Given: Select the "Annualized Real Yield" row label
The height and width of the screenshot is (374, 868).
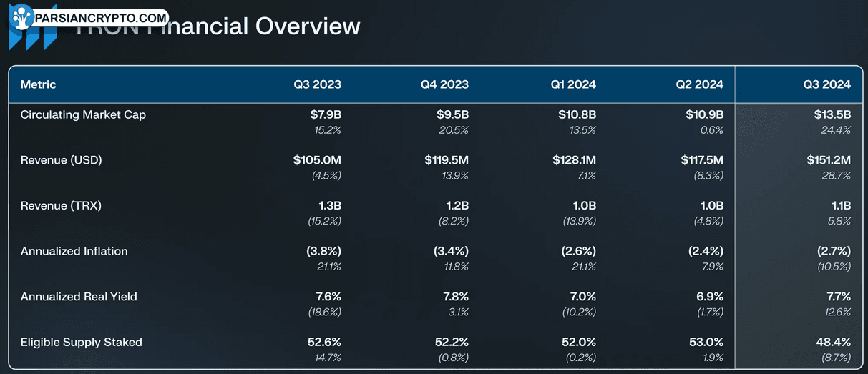Looking at the screenshot, I should (79, 297).
